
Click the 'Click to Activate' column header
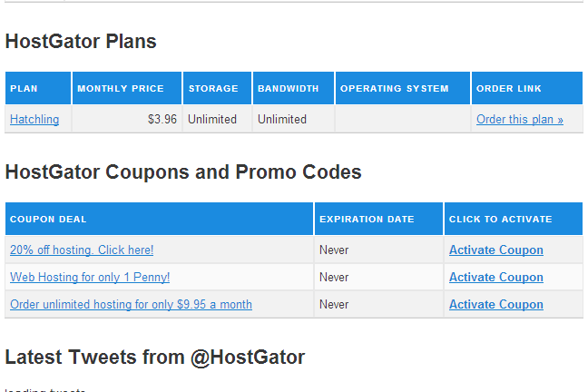500,220
